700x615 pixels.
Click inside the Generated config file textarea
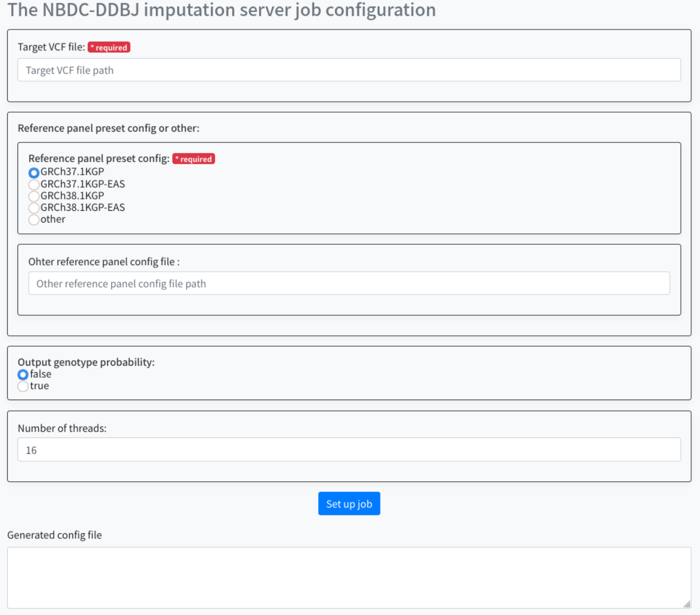tap(349, 578)
